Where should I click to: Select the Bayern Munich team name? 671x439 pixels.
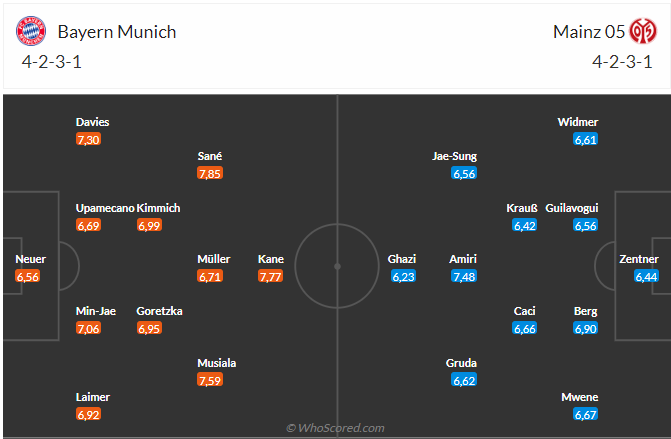[117, 32]
